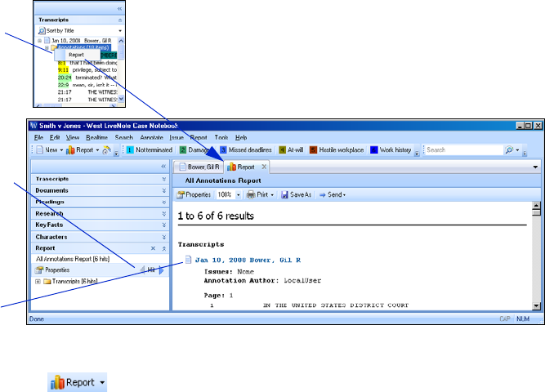
Task: Expand the Key Facts pane
Action: click(164, 225)
